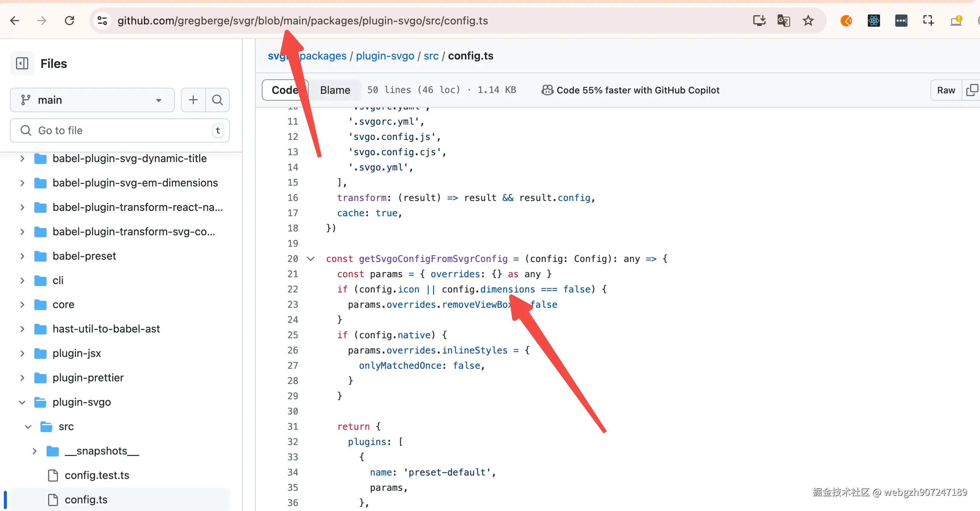The width and height of the screenshot is (980, 511).
Task: Click the search files magnifier icon
Action: pos(218,100)
